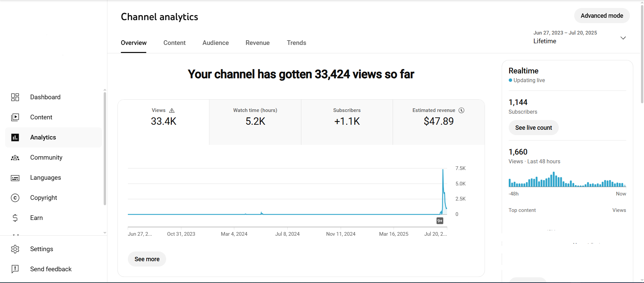Click the Dashboard grid icon
Screen dimensions: 644x283
15,97
